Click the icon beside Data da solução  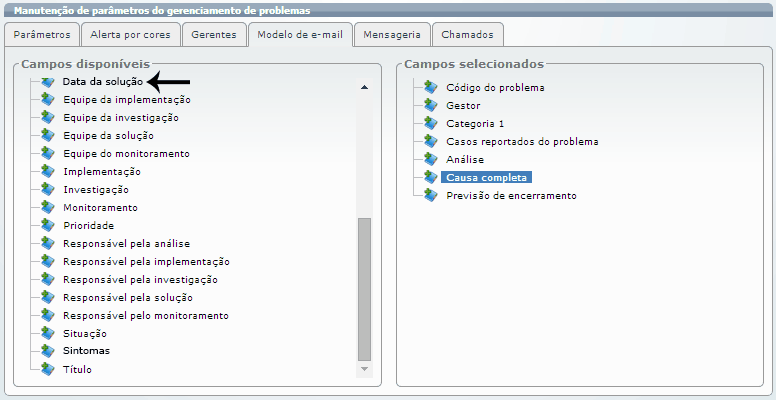(46, 81)
